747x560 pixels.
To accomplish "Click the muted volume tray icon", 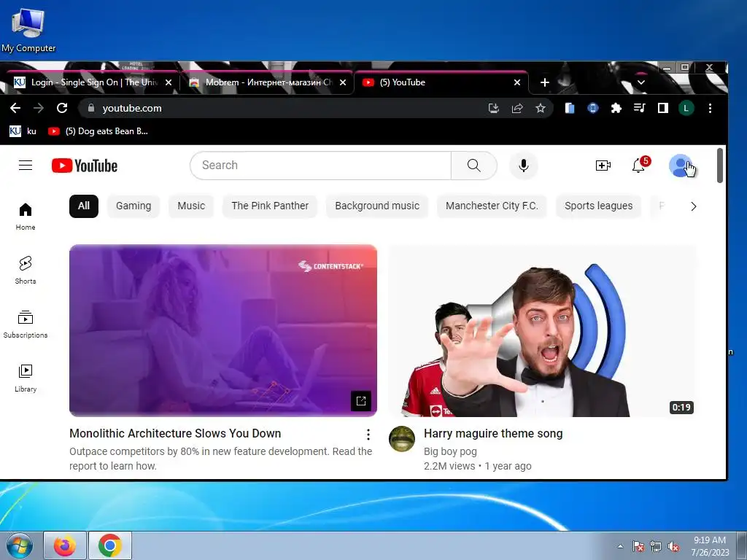I will [x=673, y=547].
